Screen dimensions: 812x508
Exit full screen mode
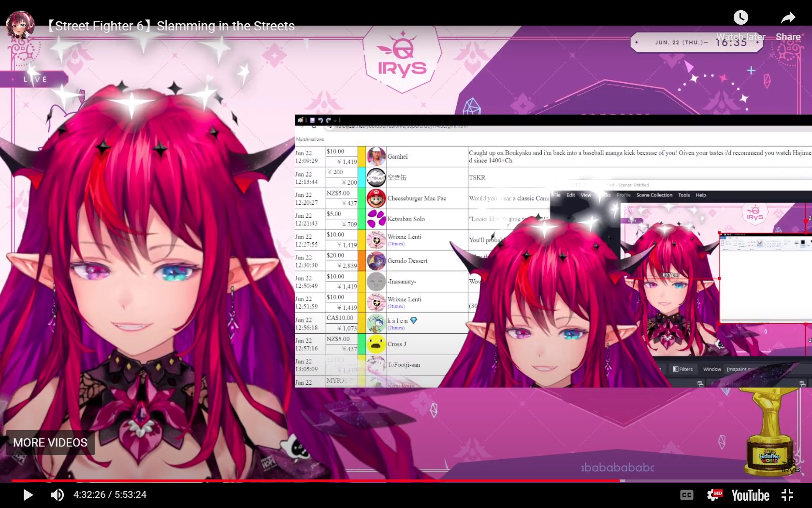click(x=787, y=495)
